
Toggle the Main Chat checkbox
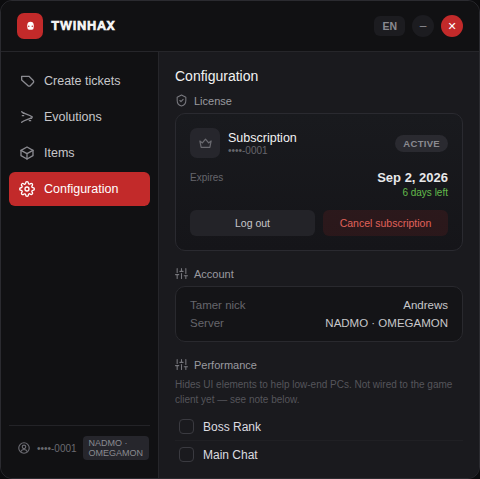pos(186,455)
